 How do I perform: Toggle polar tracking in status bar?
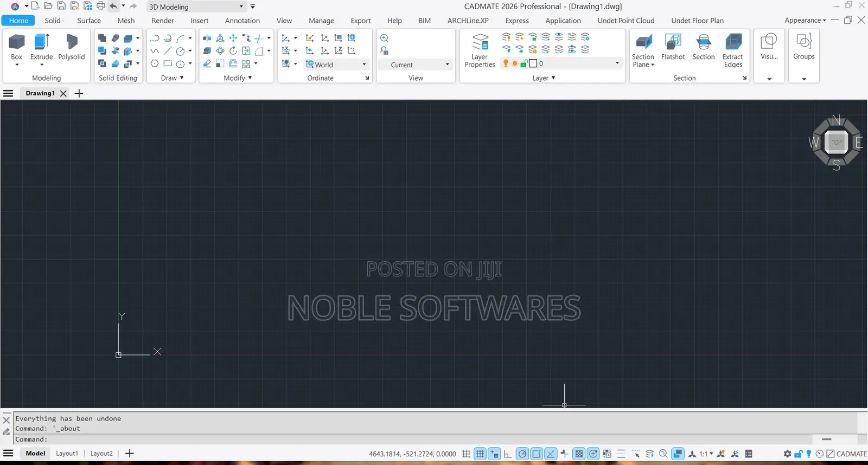tap(522, 454)
